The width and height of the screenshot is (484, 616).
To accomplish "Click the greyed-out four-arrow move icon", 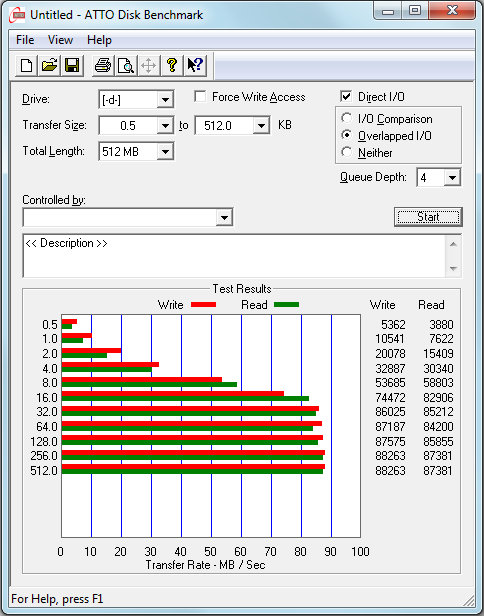I will point(148,65).
